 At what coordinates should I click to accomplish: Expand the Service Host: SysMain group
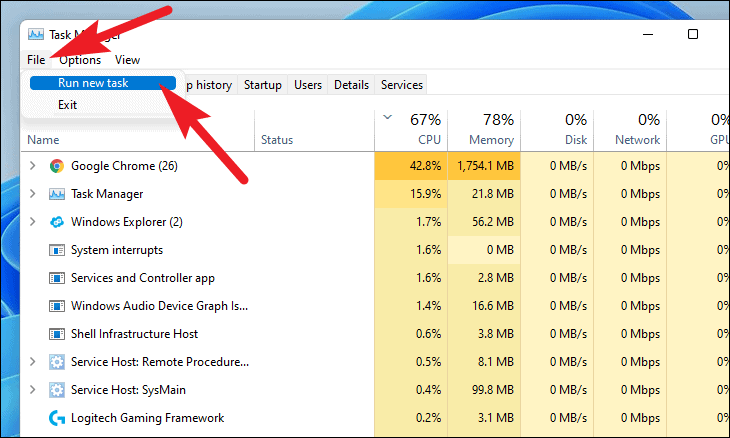click(x=33, y=390)
